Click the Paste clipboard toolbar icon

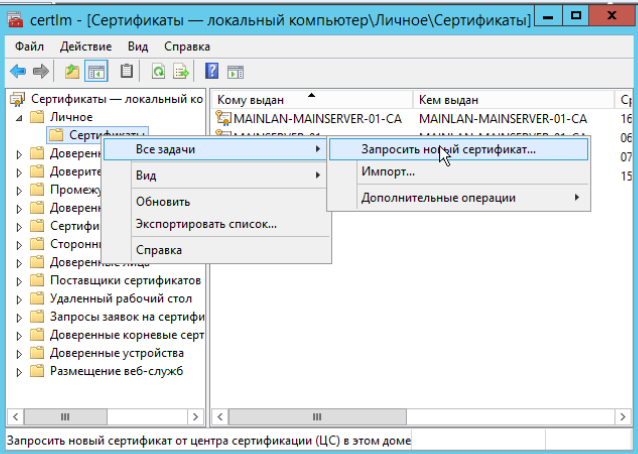pos(127,71)
